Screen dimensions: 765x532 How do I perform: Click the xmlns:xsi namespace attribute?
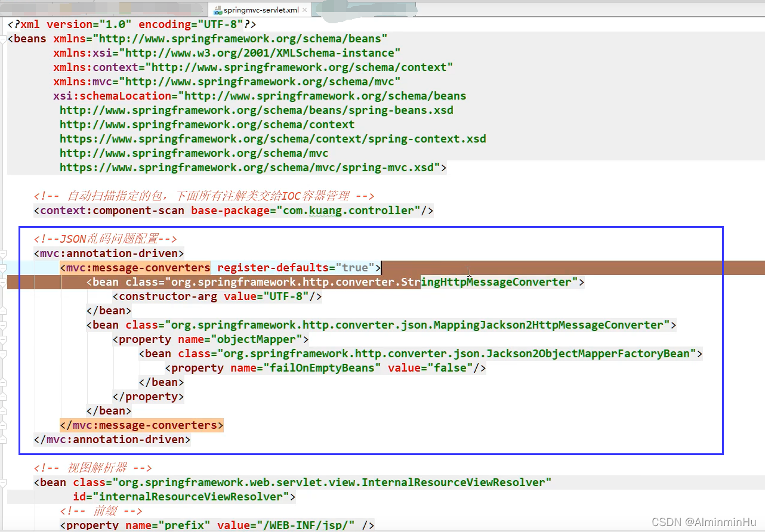[x=227, y=53]
